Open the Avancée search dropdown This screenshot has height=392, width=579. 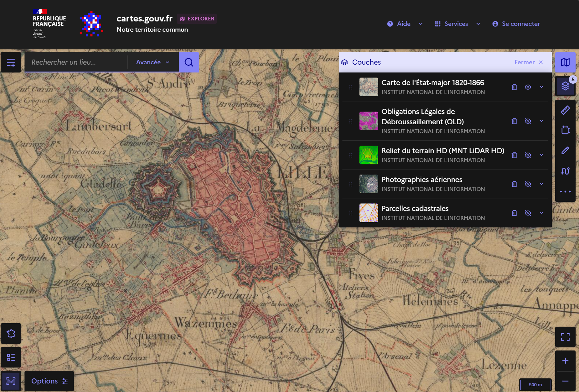153,62
